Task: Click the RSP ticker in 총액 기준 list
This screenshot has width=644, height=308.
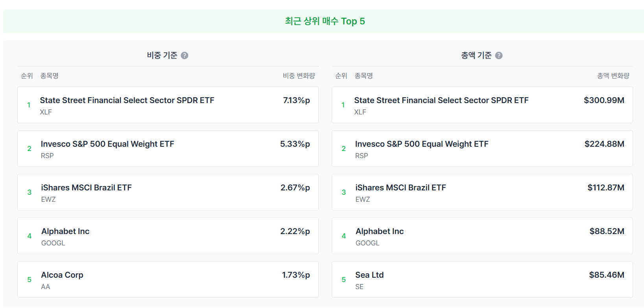Action: click(x=362, y=156)
